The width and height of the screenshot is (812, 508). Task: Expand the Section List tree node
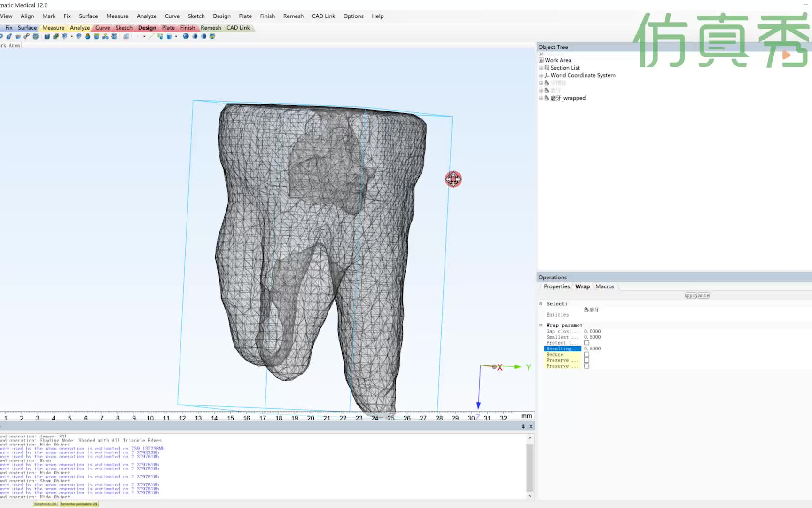pyautogui.click(x=541, y=68)
